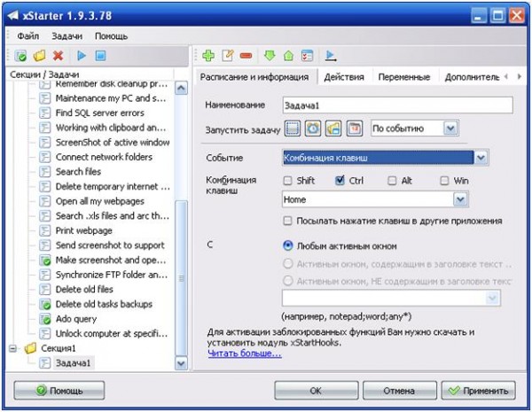Run task with the blue play icon

(x=82, y=55)
